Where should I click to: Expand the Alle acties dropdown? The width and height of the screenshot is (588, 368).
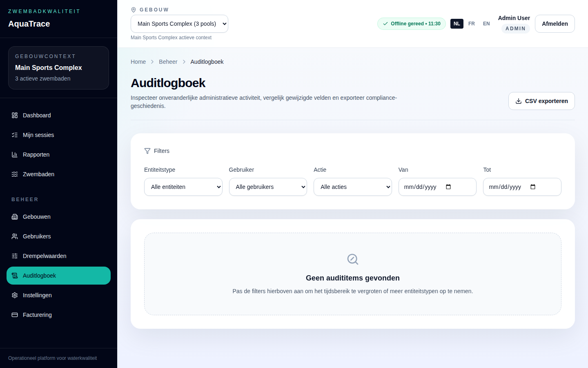[353, 187]
